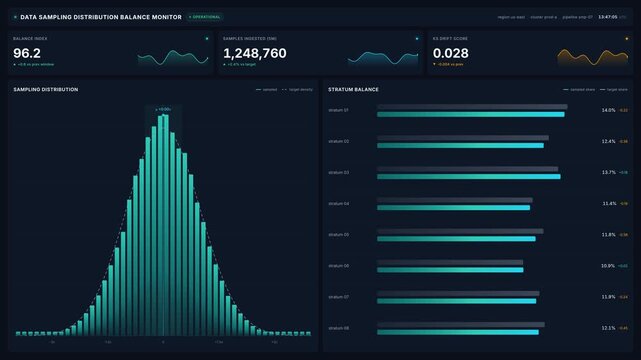Click the Balance Index value 96.2
641x360 pixels.
click(x=27, y=53)
